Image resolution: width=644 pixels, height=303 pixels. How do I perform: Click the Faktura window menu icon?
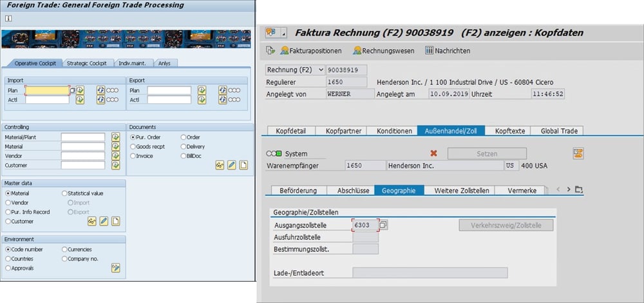pyautogui.click(x=270, y=32)
